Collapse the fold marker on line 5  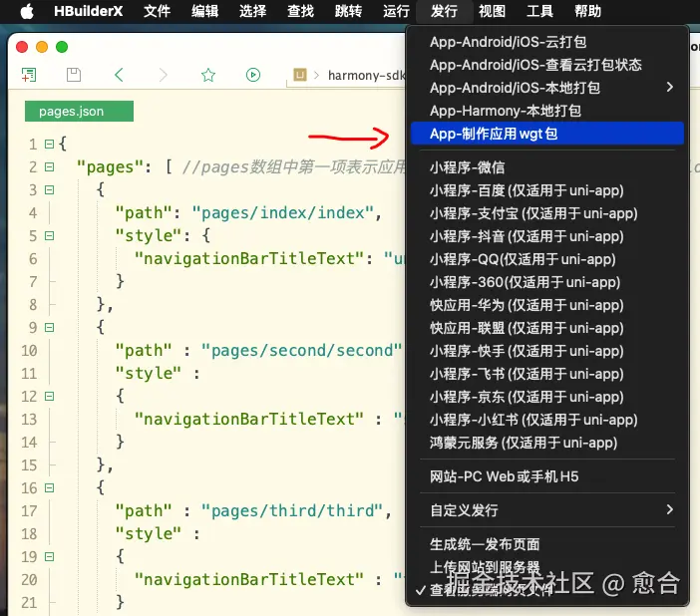[x=50, y=235]
